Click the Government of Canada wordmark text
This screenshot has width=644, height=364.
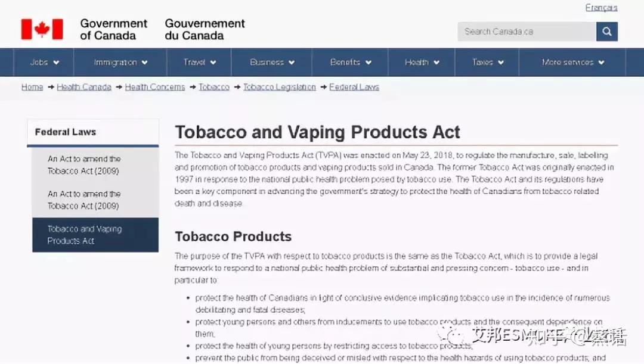[113, 30]
